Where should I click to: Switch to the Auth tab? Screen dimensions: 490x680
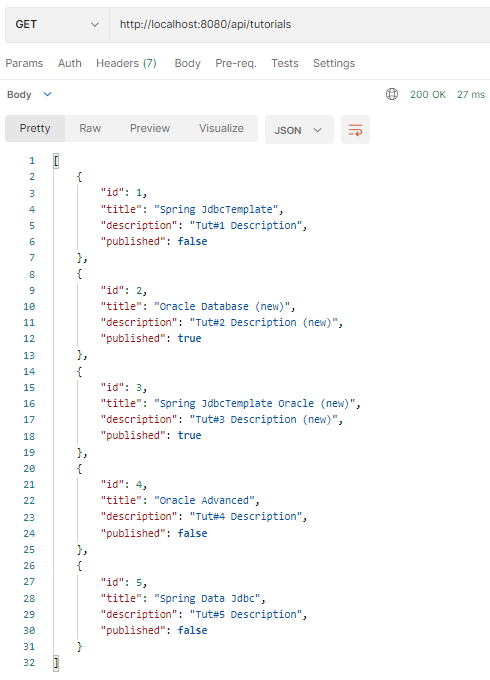(x=70, y=63)
